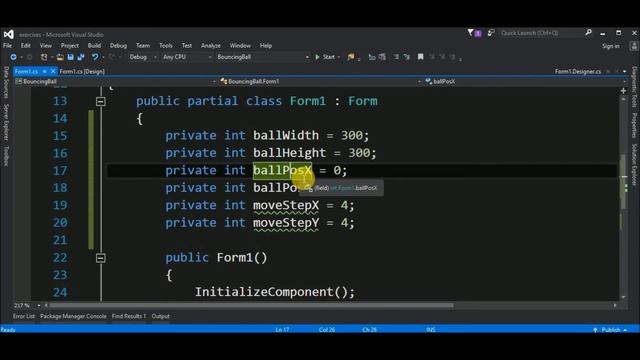The height and width of the screenshot is (360, 640).
Task: Click the Save All toolbar icon
Action: (x=81, y=57)
